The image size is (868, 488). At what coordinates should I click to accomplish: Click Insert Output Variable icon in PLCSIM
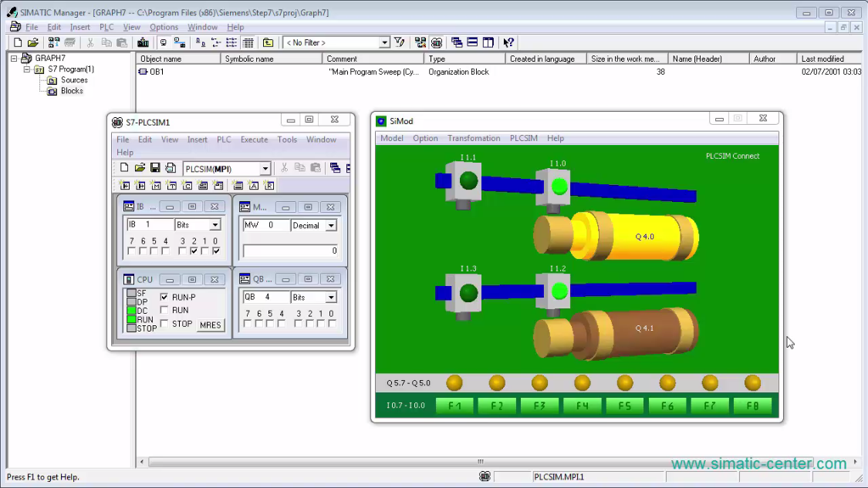pyautogui.click(x=140, y=185)
